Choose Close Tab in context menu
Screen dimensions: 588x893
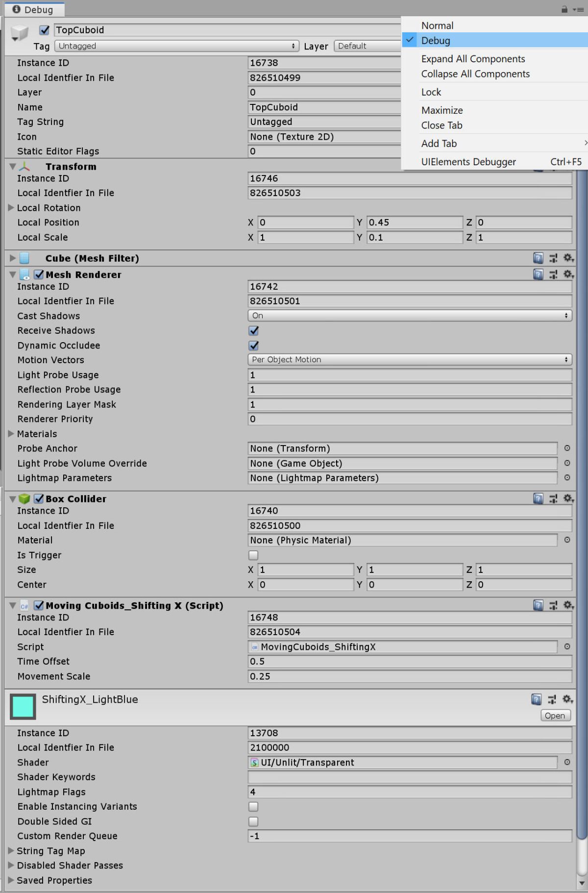tap(495, 125)
